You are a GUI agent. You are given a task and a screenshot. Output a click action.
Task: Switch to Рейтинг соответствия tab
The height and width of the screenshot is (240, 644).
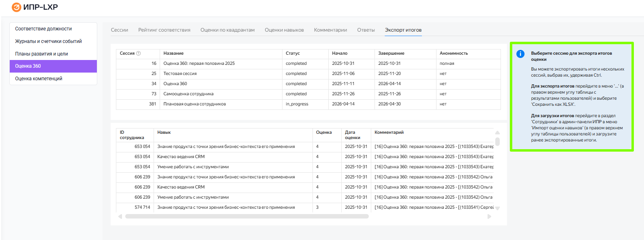click(164, 30)
